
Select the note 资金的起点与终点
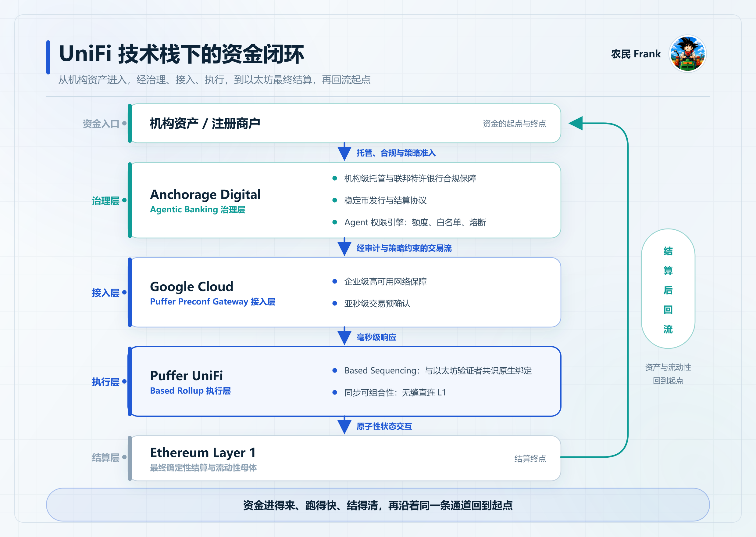(x=514, y=124)
